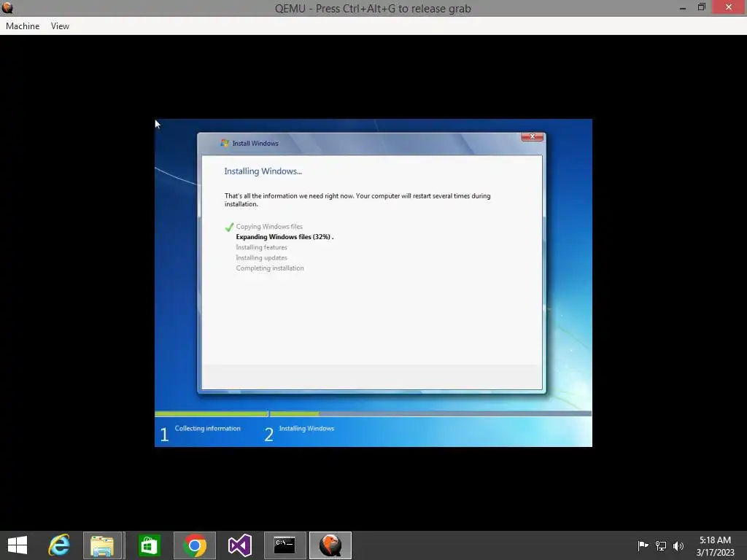Screen dimensions: 747x560
Task: Click the completed stage 1 progress bar
Action: click(x=211, y=413)
